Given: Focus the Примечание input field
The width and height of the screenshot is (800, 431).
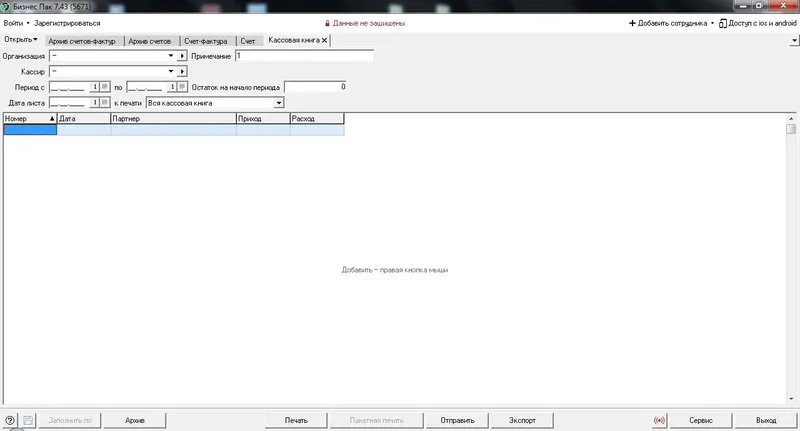Looking at the screenshot, I should [305, 56].
